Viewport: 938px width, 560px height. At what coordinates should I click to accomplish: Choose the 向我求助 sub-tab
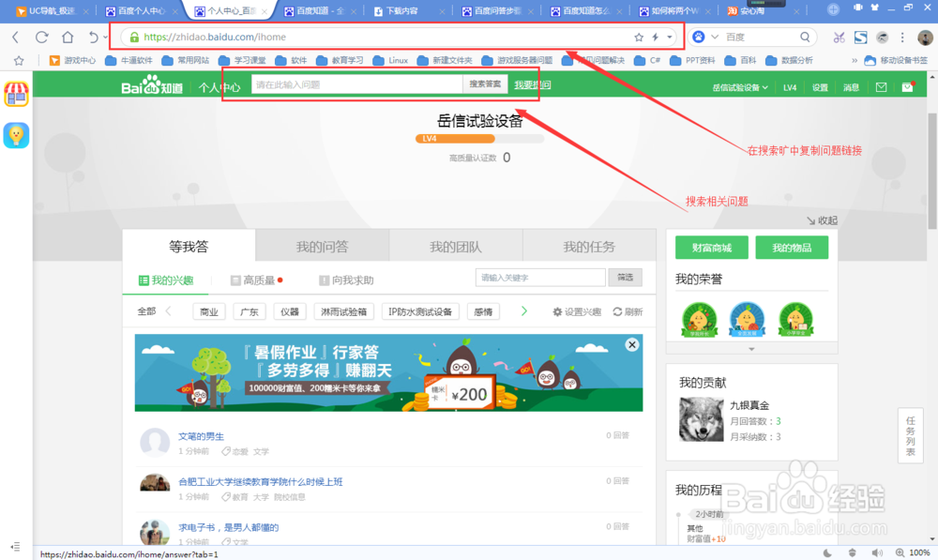[x=347, y=280]
